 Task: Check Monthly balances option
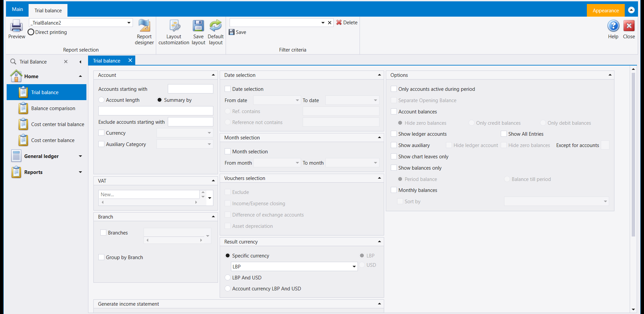394,190
